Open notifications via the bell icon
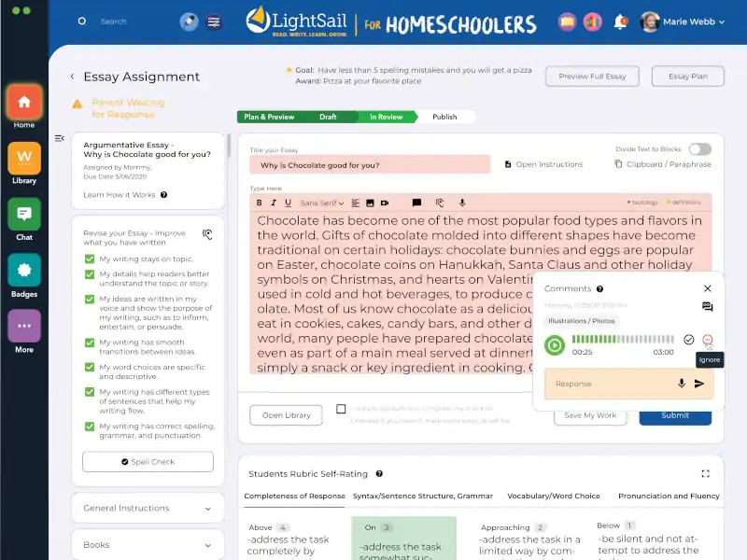The height and width of the screenshot is (560, 747). tap(620, 21)
